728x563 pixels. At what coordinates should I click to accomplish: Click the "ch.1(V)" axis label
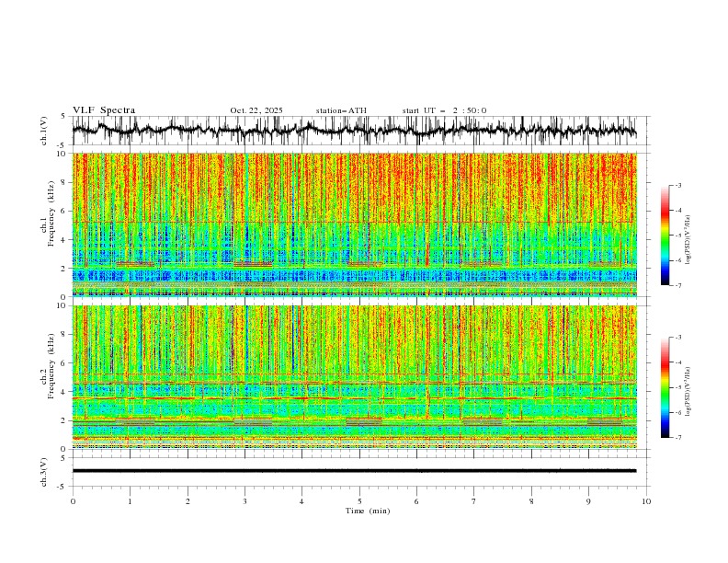coord(44,131)
